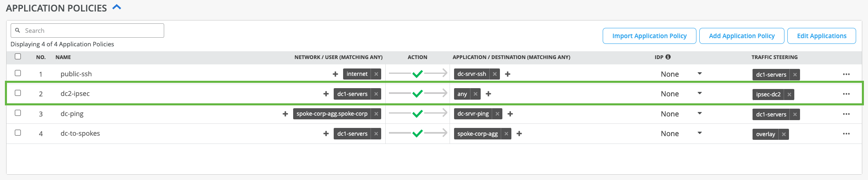Viewport: 868px width, 180px height.
Task: Select the dc2-ipsec policy checkbox
Action: coord(18,93)
